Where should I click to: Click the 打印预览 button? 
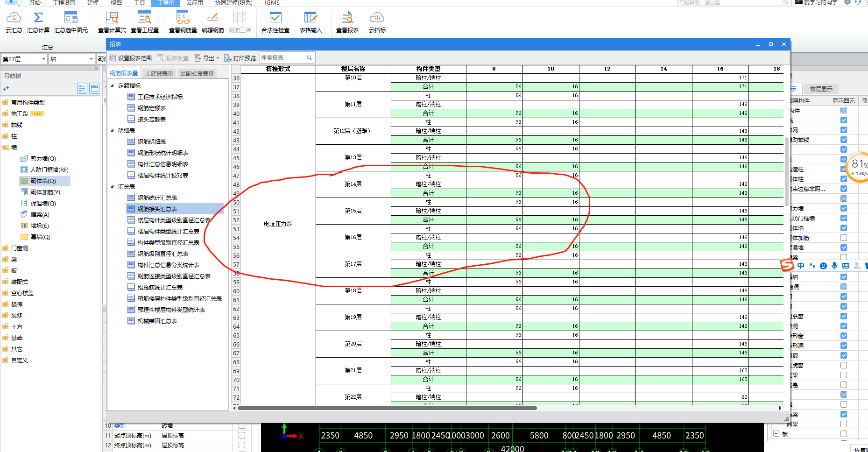pos(240,58)
